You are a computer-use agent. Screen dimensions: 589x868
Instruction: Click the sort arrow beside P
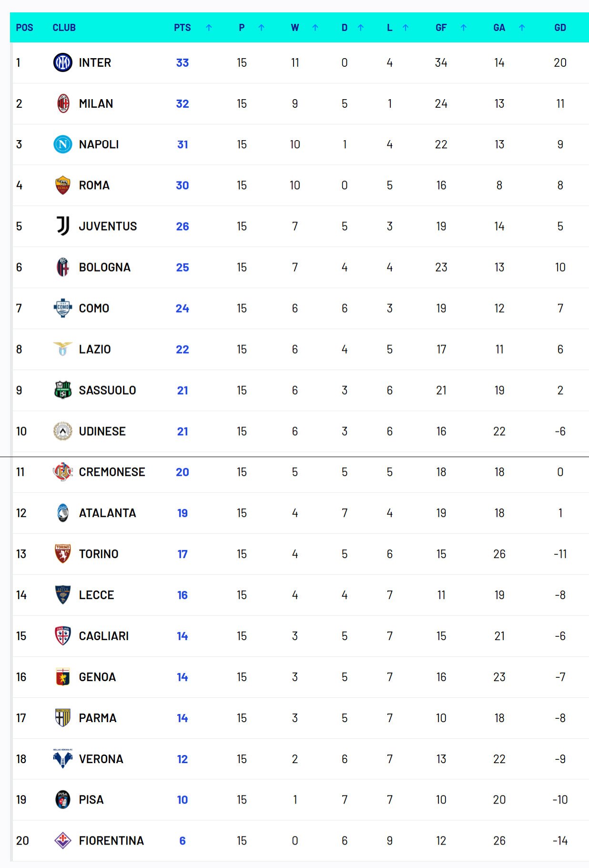coord(261,28)
